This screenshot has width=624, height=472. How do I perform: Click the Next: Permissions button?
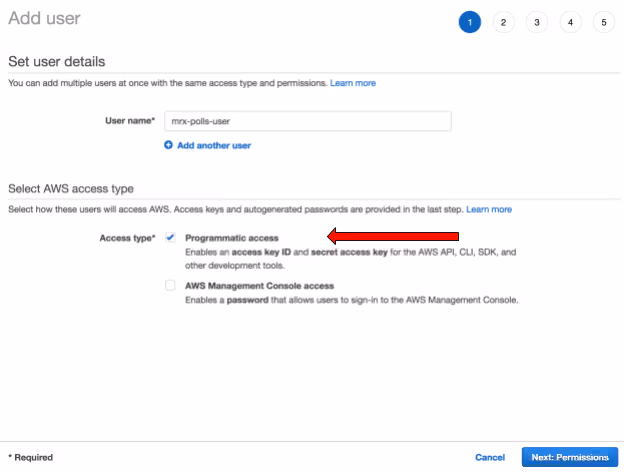tap(570, 457)
